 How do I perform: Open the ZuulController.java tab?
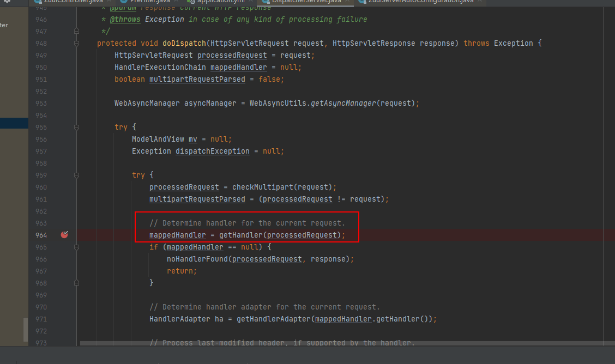click(73, 2)
